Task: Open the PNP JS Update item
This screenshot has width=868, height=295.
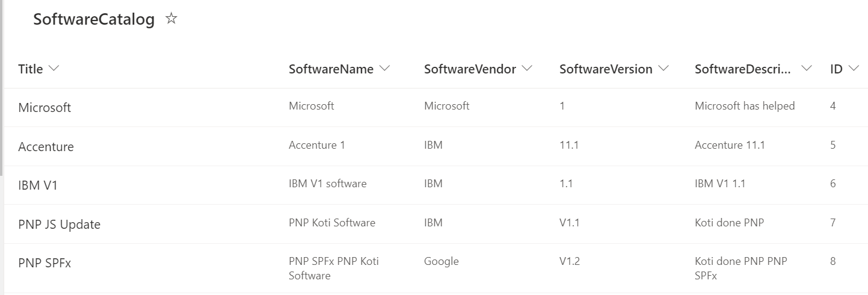Action: tap(59, 225)
